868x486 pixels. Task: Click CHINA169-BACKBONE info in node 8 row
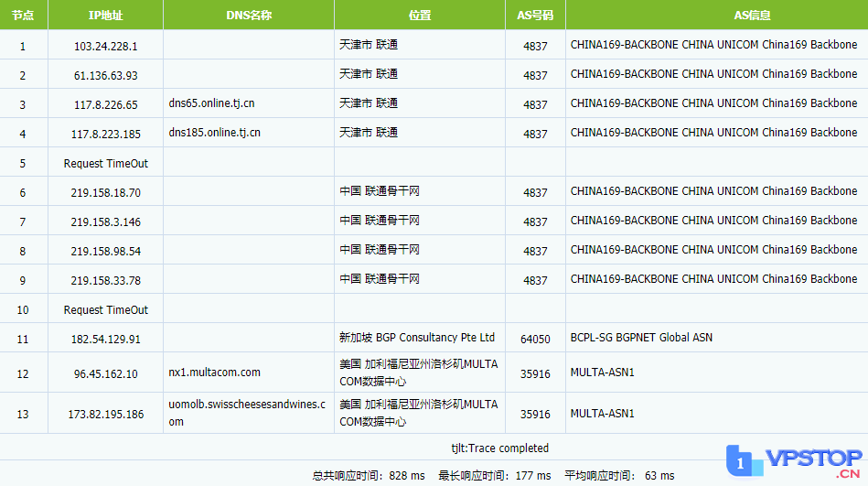coord(713,250)
